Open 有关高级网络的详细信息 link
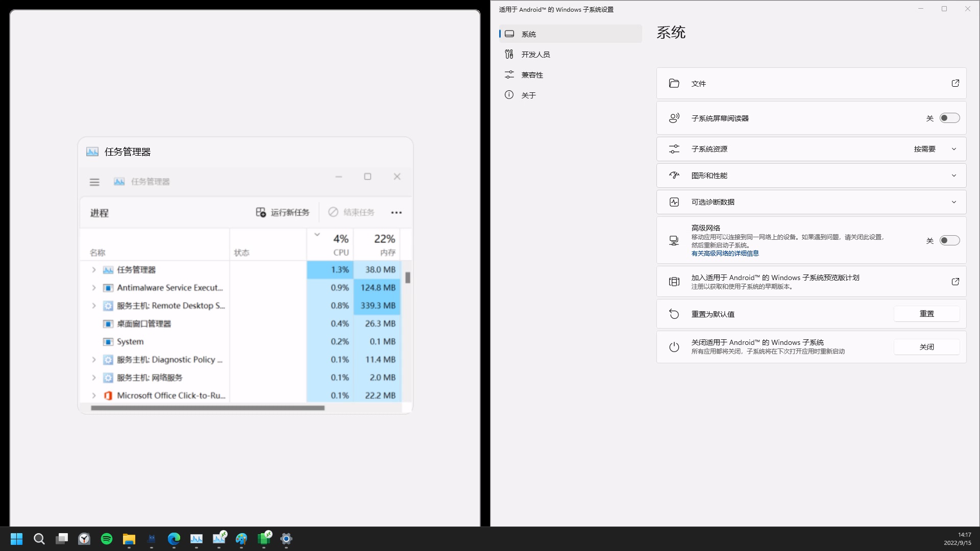This screenshot has width=980, height=551. [x=725, y=253]
